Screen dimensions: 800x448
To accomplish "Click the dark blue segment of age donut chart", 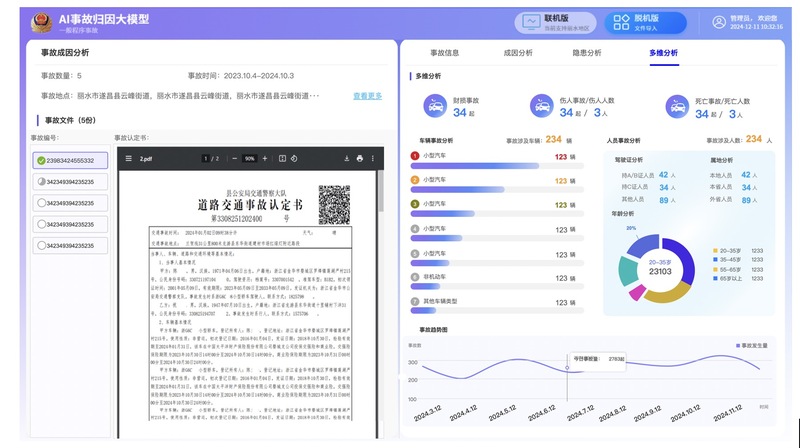I will pos(684,259).
